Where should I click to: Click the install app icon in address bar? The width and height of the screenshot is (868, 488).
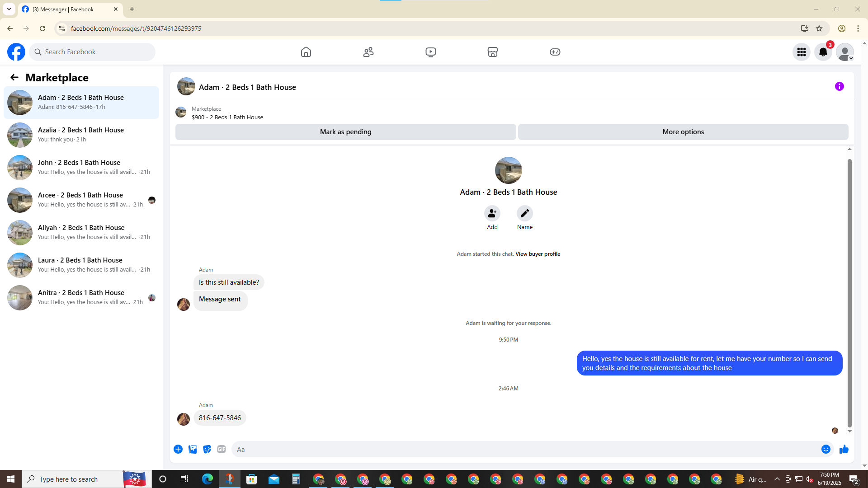pyautogui.click(x=805, y=28)
